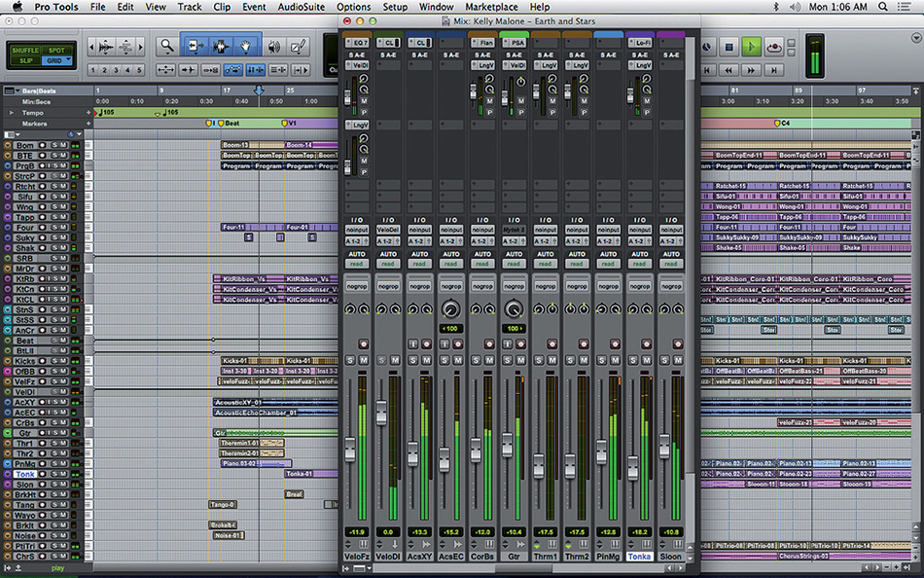Open the Lo-Fi insert plugin

coord(640,42)
